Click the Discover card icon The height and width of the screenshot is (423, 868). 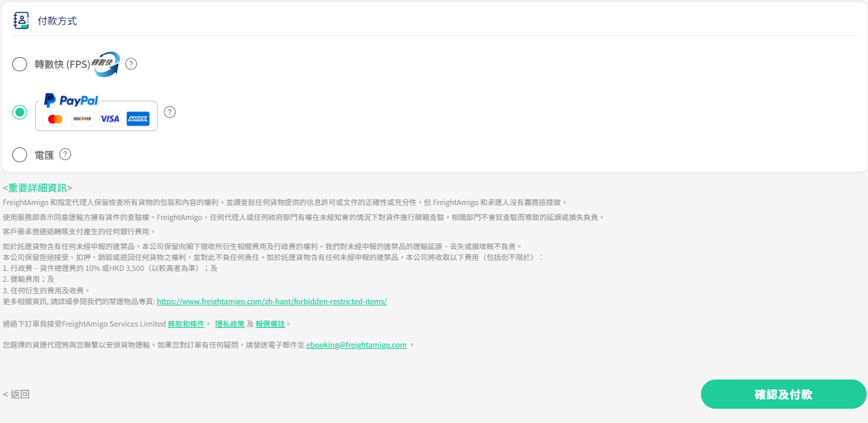pyautogui.click(x=82, y=119)
